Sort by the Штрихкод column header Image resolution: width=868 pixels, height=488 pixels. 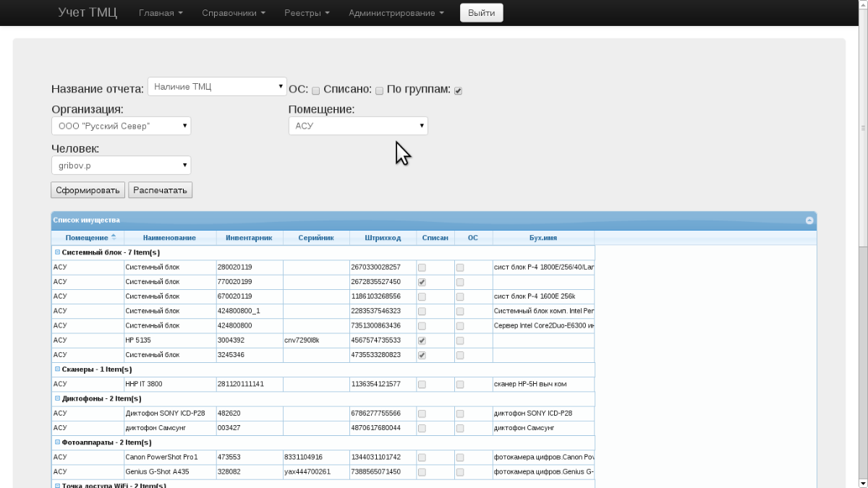(383, 238)
